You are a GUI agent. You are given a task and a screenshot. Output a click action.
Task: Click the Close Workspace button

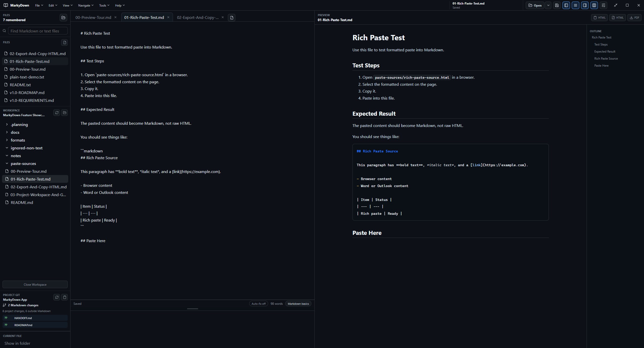(35, 284)
